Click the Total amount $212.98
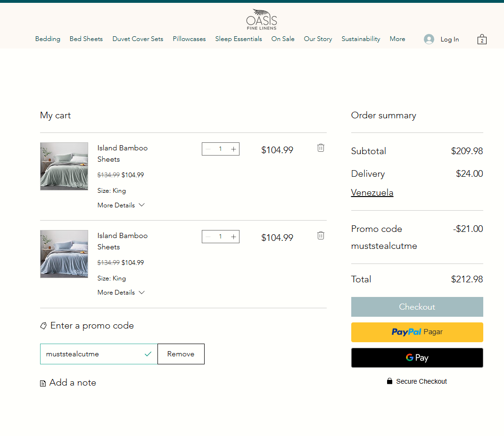The image size is (504, 436). [467, 279]
